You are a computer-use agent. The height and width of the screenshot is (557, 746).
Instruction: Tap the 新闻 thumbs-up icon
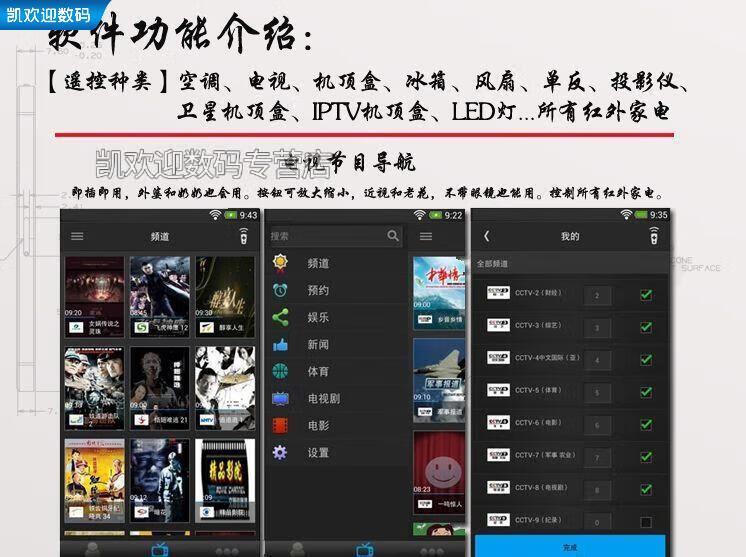pyautogui.click(x=280, y=345)
